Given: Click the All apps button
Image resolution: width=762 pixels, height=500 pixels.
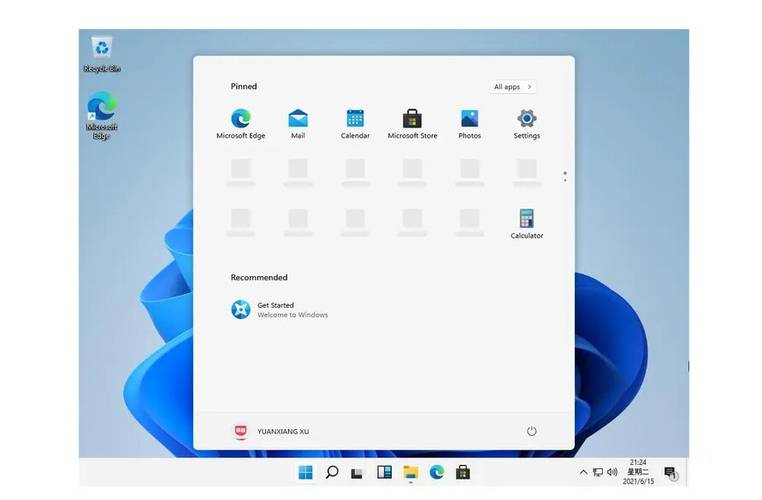Looking at the screenshot, I should pos(513,86).
